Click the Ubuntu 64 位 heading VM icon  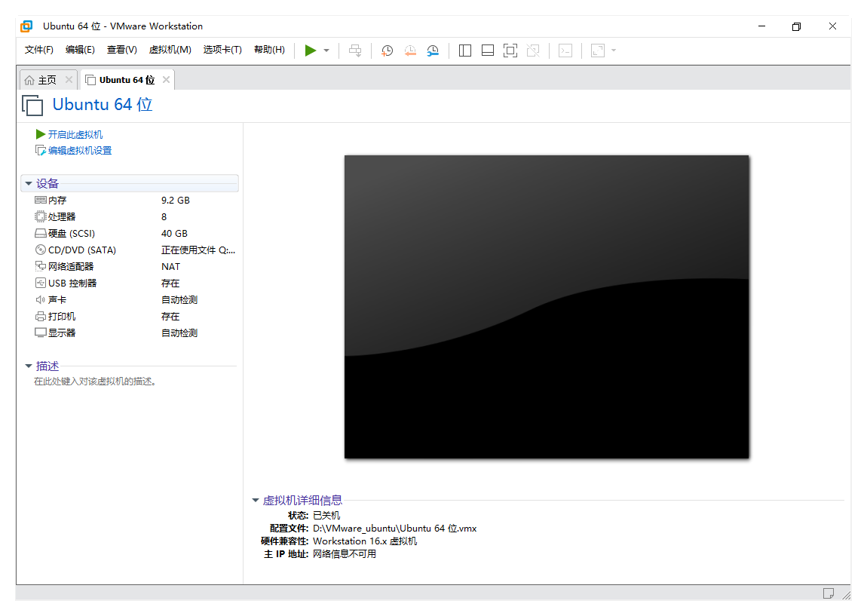(32, 105)
